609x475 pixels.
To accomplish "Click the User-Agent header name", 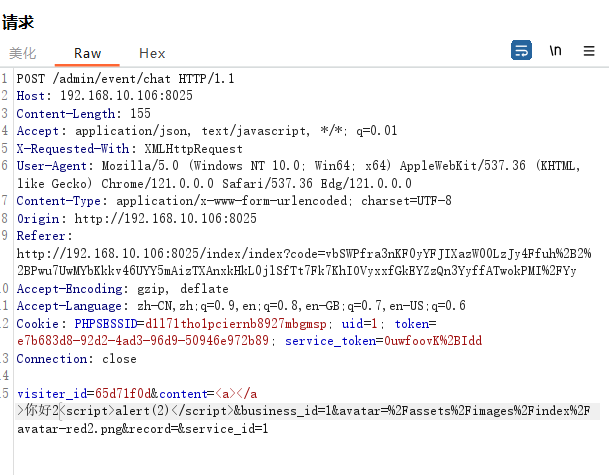I will (x=51, y=166).
